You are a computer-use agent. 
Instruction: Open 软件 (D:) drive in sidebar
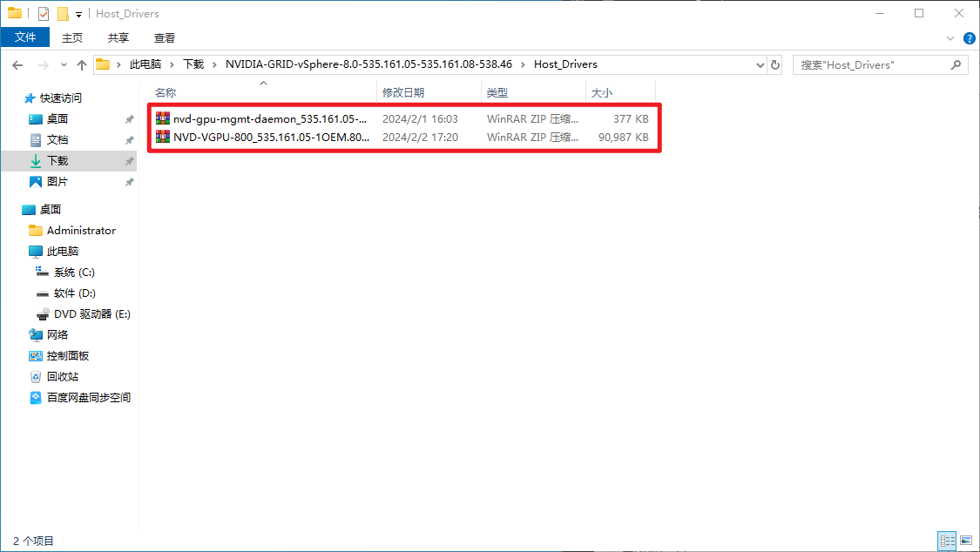click(74, 293)
